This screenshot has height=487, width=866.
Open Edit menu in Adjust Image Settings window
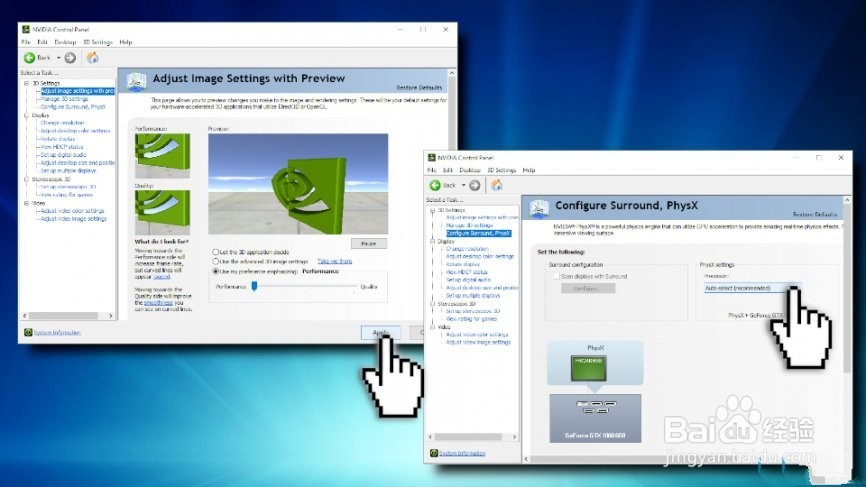(x=42, y=42)
